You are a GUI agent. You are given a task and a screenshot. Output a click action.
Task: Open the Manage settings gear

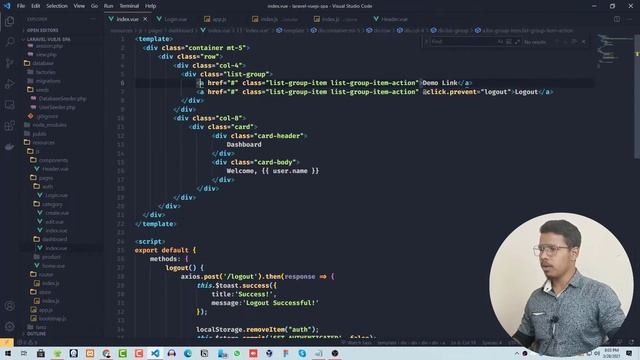tap(9, 326)
